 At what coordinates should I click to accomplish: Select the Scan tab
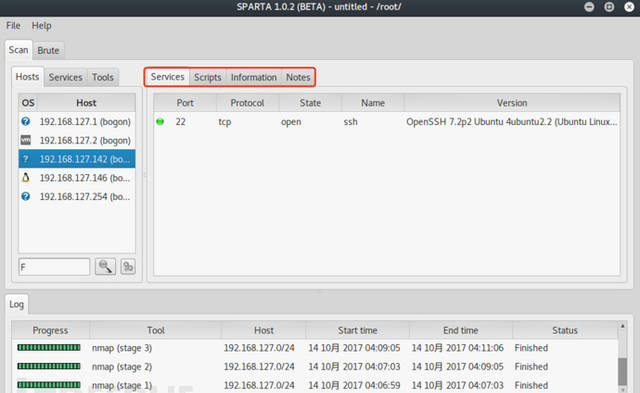18,50
